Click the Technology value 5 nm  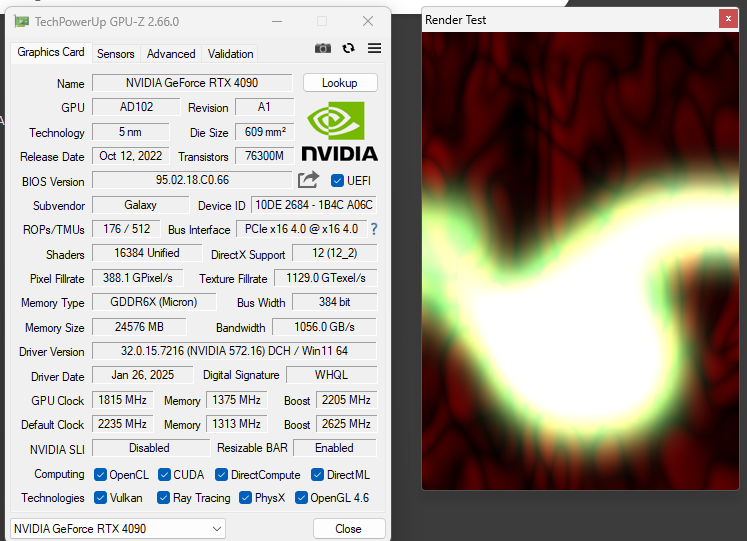tap(131, 131)
